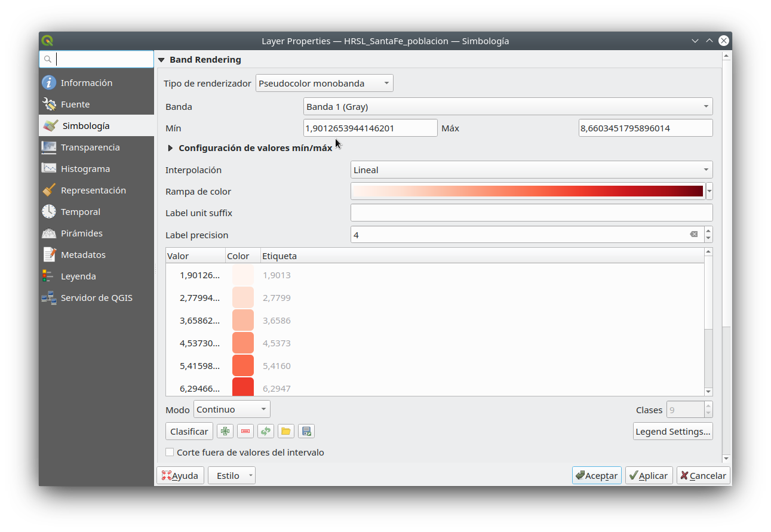Remove selected color ramp entry
Viewport: 771px width, 532px height.
(x=245, y=431)
